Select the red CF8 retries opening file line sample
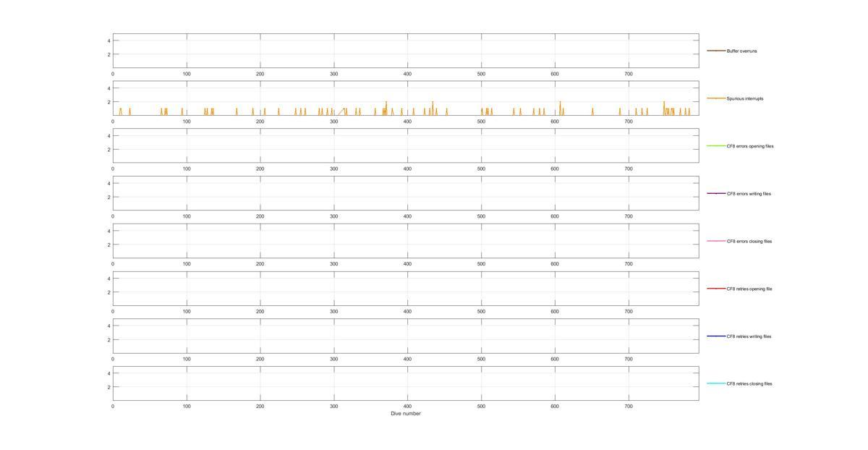 point(716,289)
